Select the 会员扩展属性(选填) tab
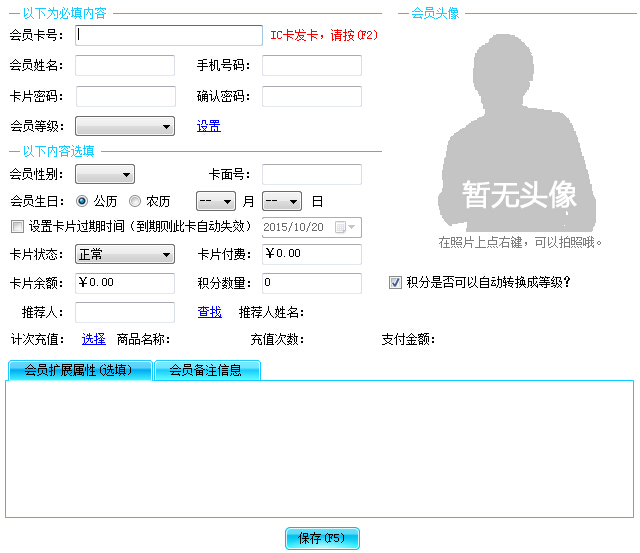Screen dimensions: 640x553 pyautogui.click(x=79, y=370)
